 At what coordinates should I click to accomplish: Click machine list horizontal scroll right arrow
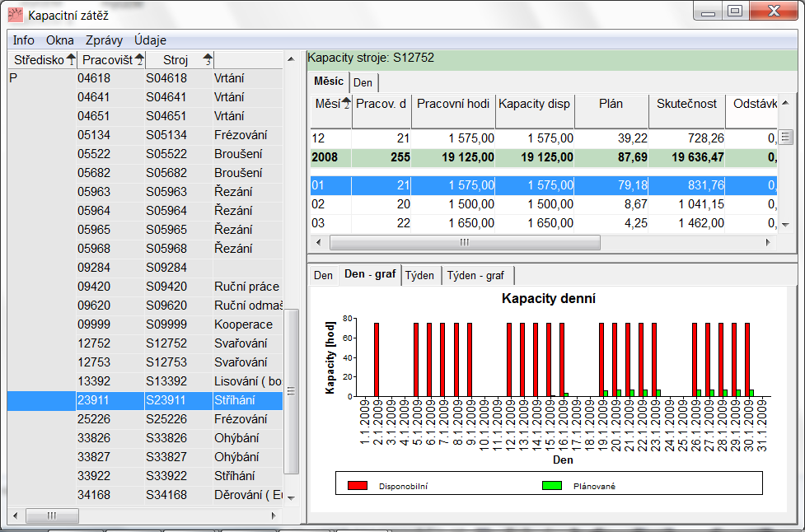(274, 516)
